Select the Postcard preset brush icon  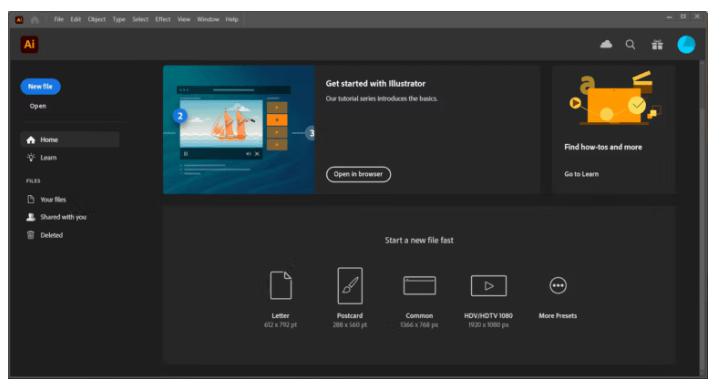coord(350,285)
